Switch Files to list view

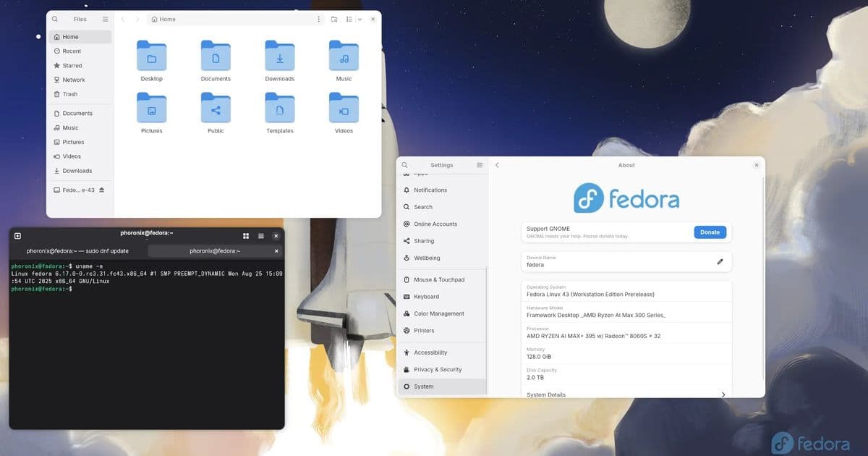pyautogui.click(x=348, y=19)
